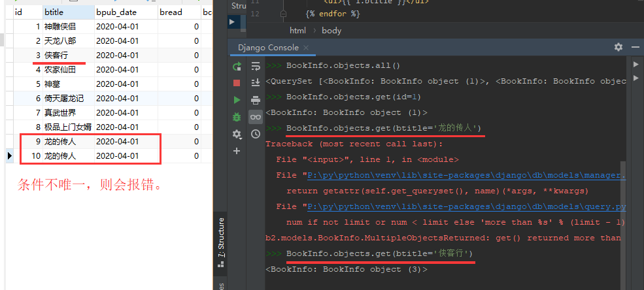
Task: Select the cell 极品上门女婿
Action: [x=69, y=127]
